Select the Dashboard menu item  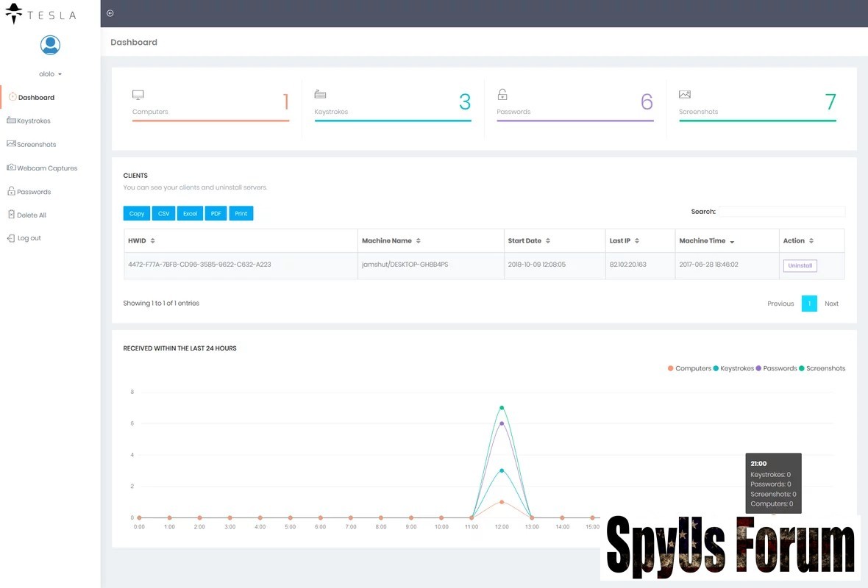click(x=36, y=97)
